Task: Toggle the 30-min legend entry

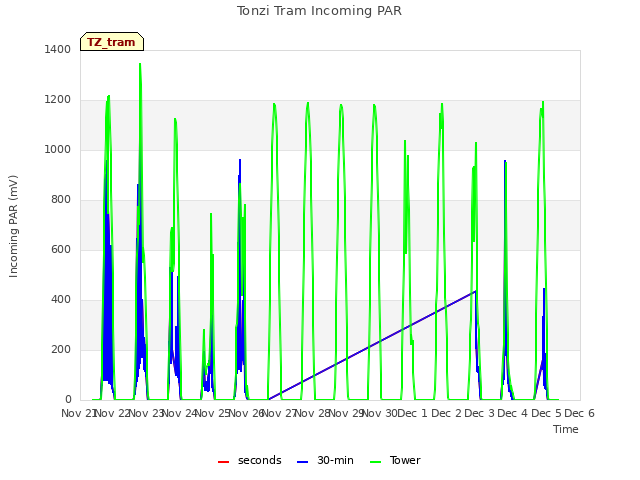Action: [x=325, y=460]
